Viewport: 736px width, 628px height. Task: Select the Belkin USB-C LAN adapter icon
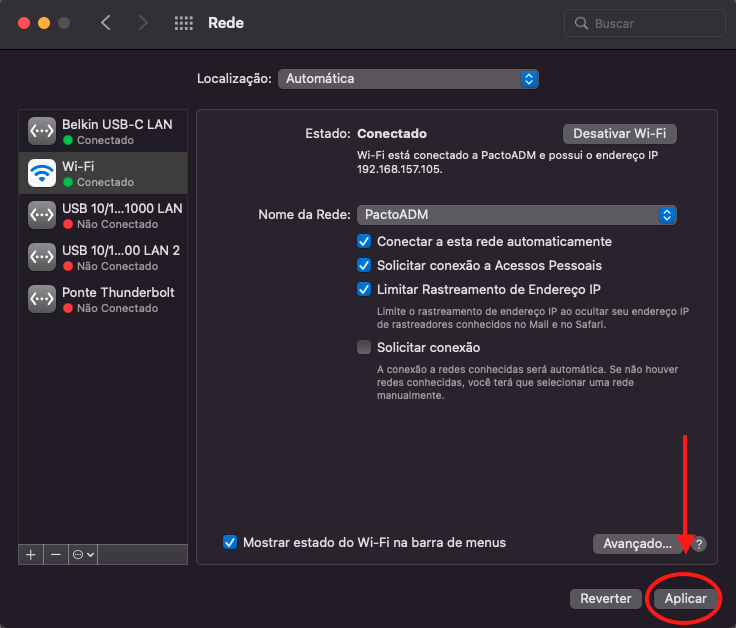tap(42, 131)
